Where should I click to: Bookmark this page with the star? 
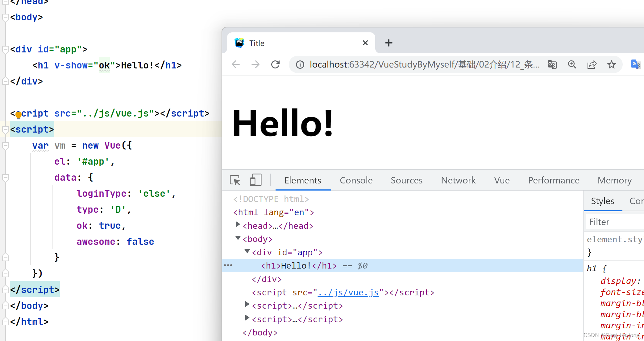click(x=612, y=64)
